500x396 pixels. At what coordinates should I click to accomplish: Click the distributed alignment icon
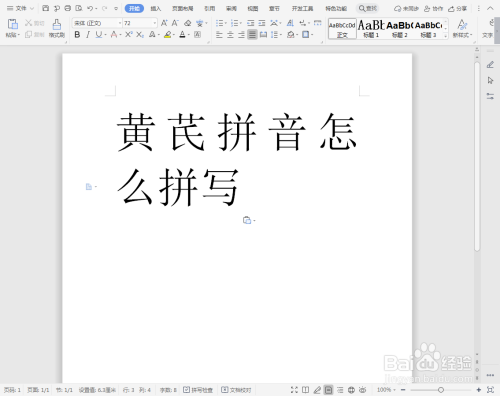click(x=263, y=34)
